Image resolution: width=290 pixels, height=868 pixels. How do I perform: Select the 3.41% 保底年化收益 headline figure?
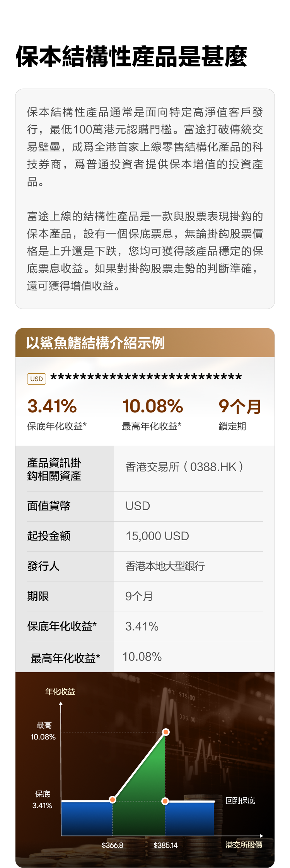pos(52,406)
